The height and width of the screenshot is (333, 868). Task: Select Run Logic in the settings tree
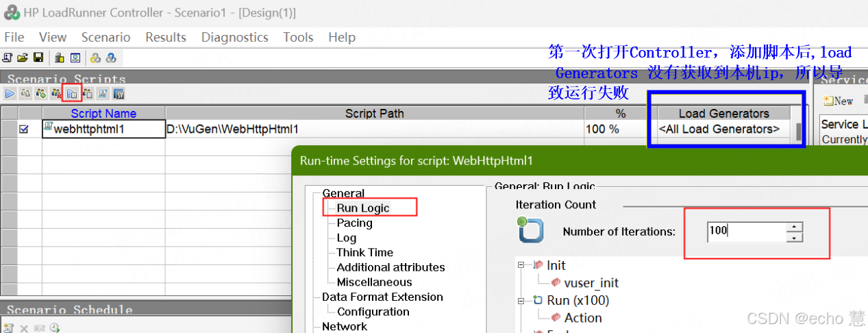363,208
